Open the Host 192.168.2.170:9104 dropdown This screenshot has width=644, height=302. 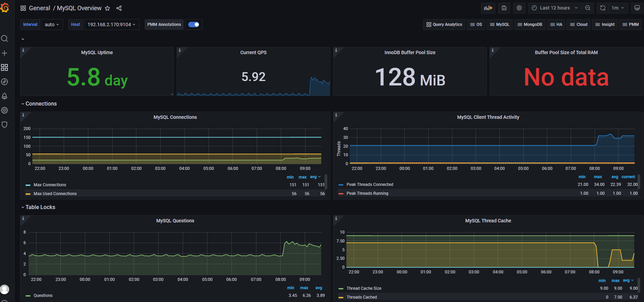[x=112, y=25]
